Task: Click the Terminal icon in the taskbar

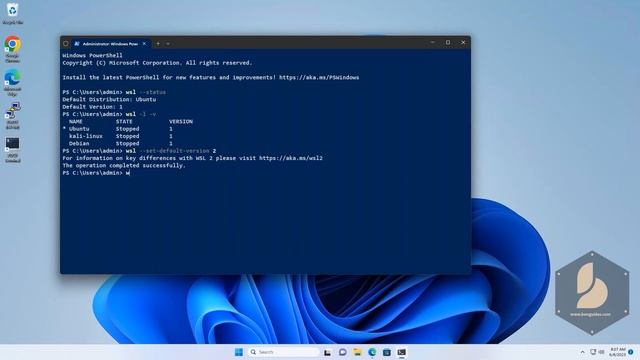Action: click(x=402, y=352)
